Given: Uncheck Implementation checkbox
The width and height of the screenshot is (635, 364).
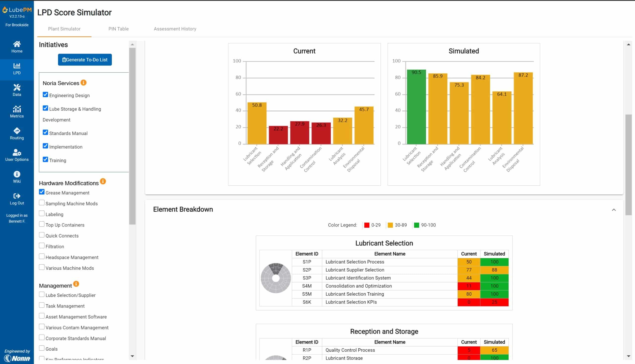Looking at the screenshot, I should coord(45,146).
